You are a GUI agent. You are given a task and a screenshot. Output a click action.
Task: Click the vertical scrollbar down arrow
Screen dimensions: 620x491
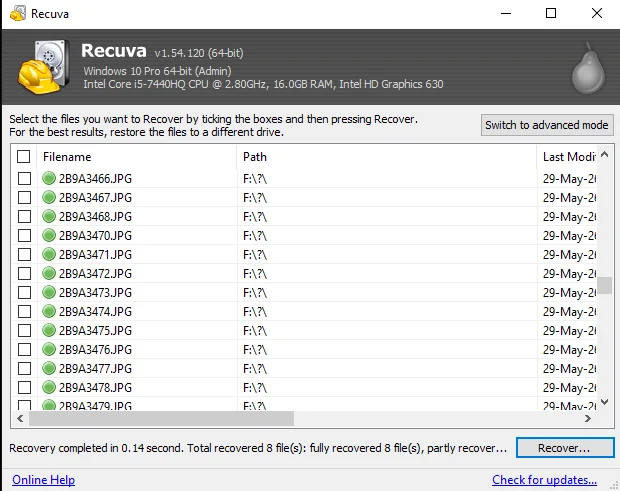point(605,402)
